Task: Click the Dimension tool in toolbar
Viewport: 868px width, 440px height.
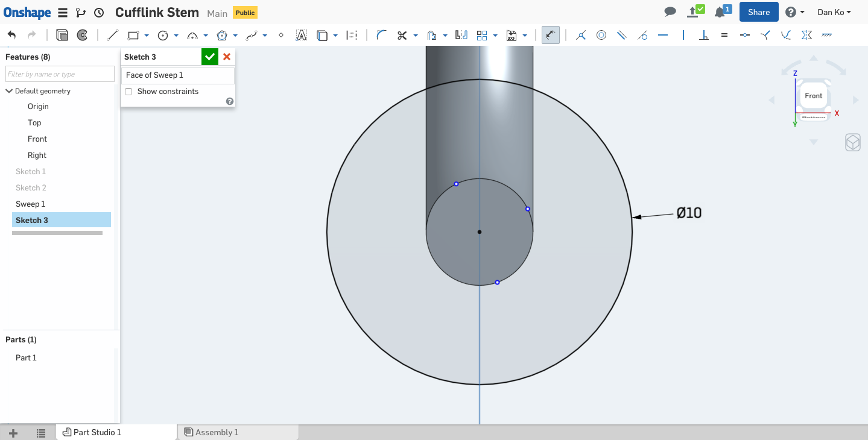Action: pyautogui.click(x=550, y=36)
